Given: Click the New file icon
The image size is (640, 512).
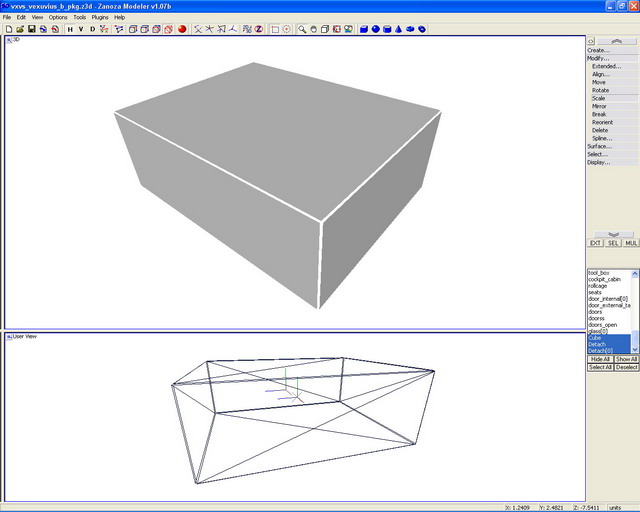Looking at the screenshot, I should 7,29.
